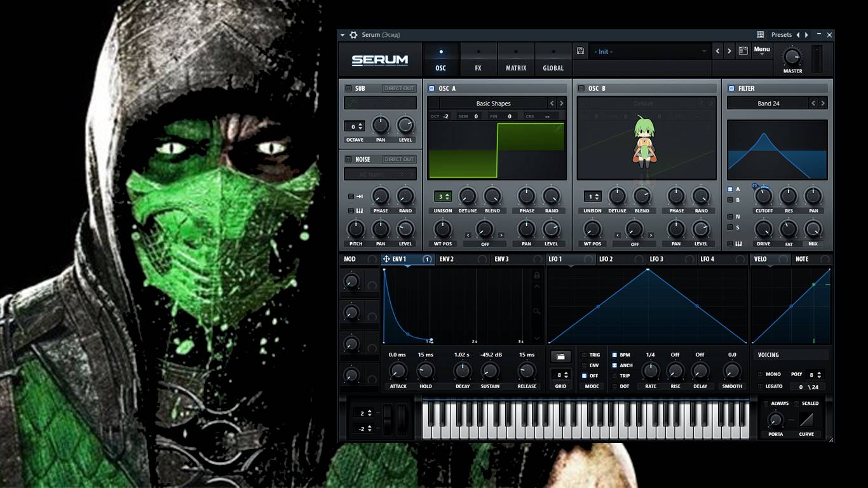Image resolution: width=868 pixels, height=488 pixels.
Task: Enable LFO TRIG mode
Action: pos(585,355)
